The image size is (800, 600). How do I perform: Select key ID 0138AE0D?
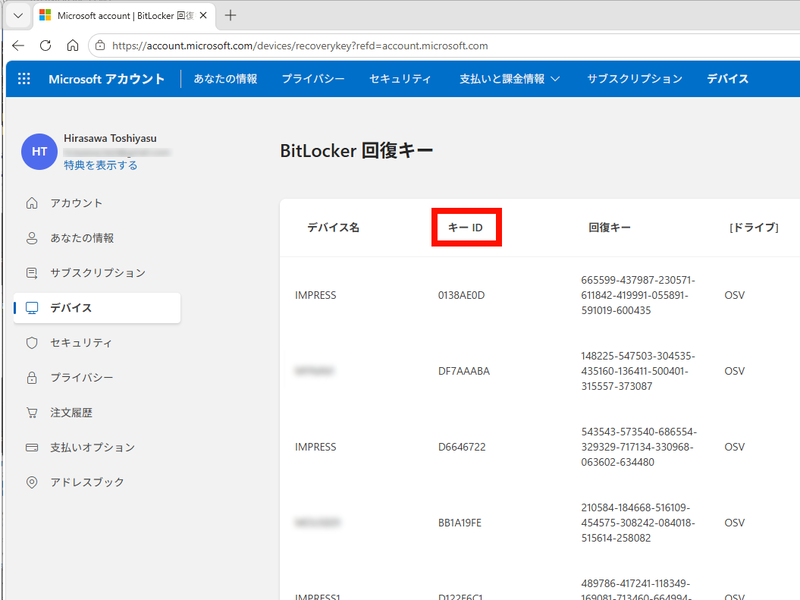click(461, 295)
